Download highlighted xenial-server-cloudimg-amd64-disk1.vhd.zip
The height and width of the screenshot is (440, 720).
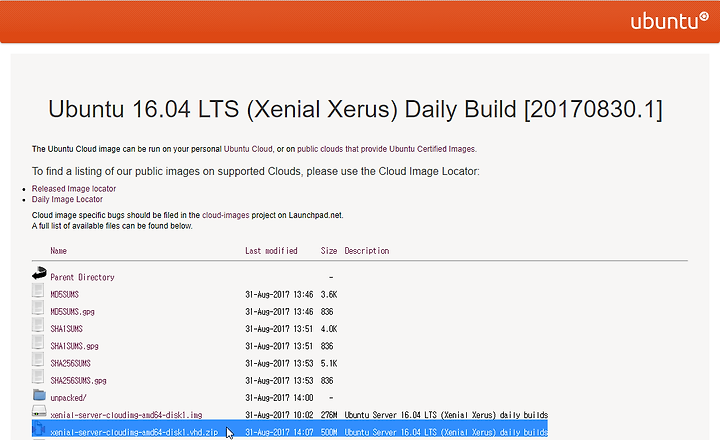point(134,432)
